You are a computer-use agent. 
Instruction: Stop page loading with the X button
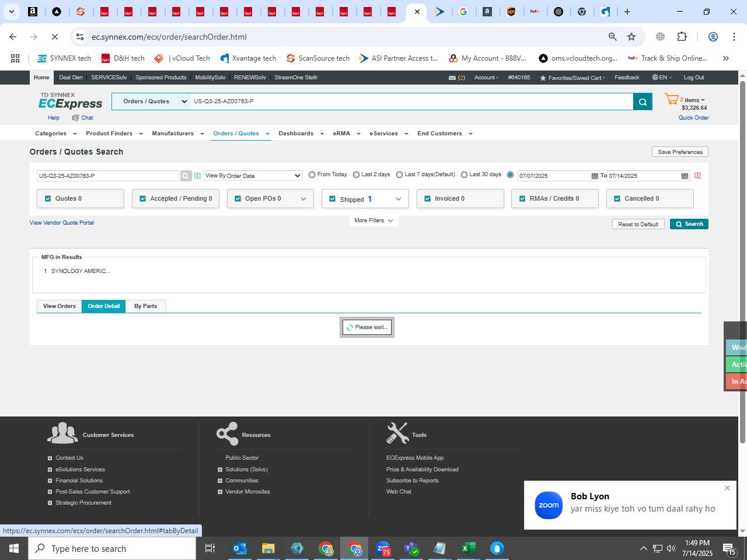(54, 37)
